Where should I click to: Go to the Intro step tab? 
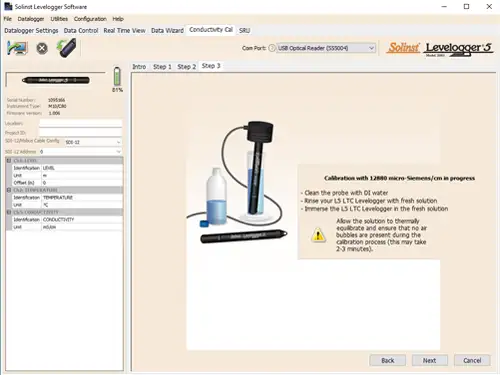[x=139, y=67]
